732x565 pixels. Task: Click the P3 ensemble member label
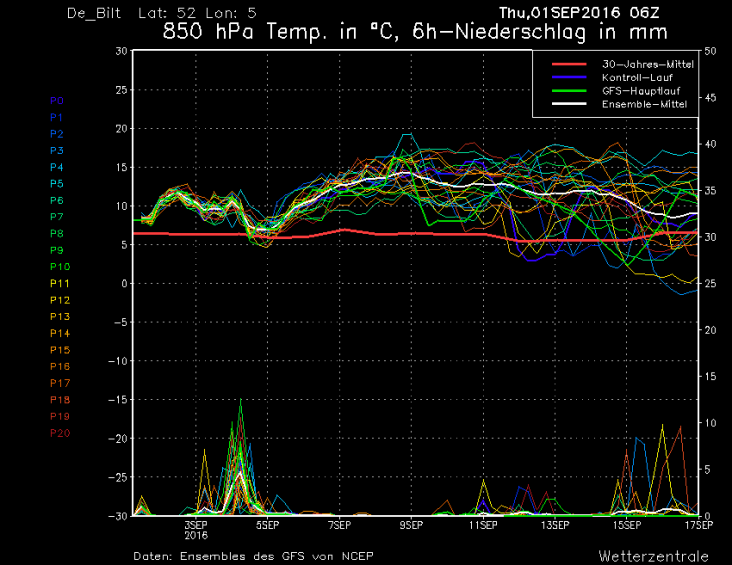[56, 150]
